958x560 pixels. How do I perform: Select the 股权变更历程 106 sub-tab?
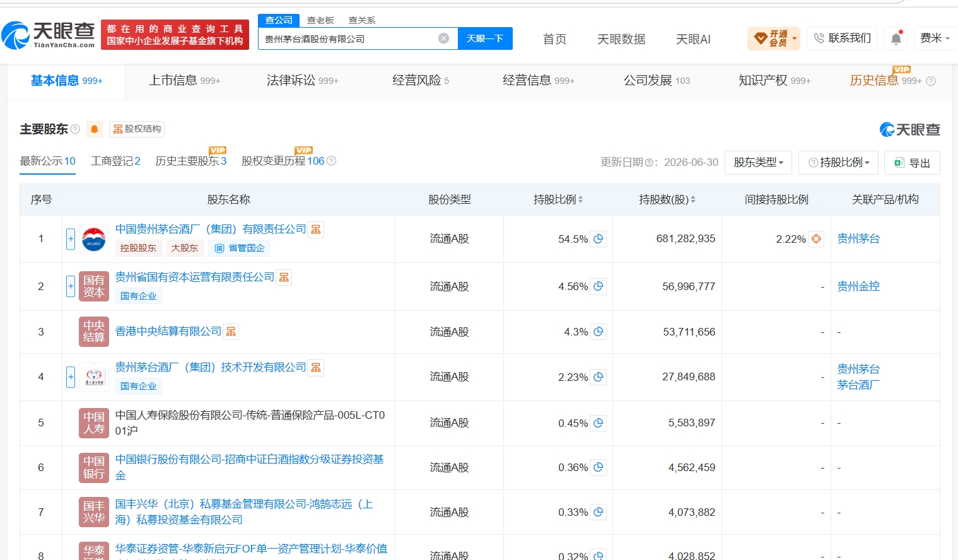283,161
